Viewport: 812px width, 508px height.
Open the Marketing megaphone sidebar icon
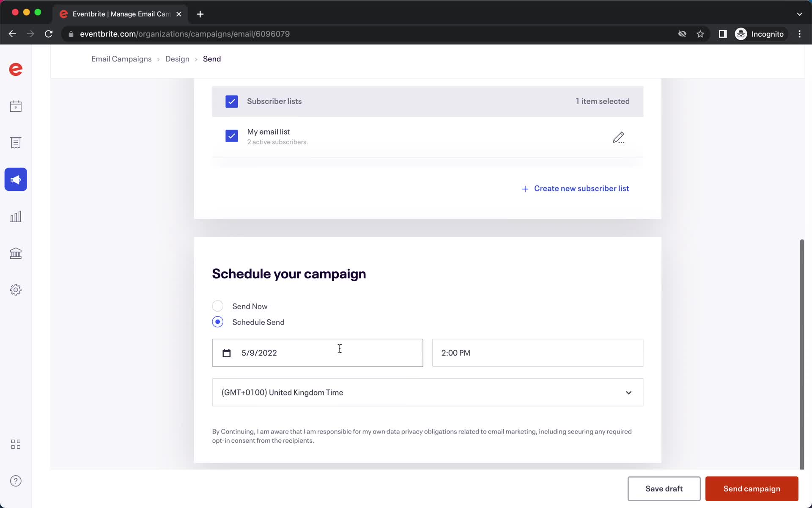16,179
